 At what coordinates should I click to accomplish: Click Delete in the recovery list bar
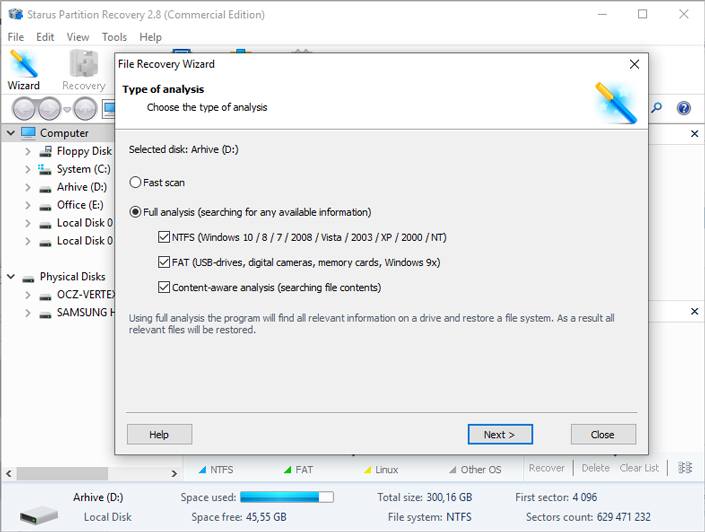[x=595, y=468]
